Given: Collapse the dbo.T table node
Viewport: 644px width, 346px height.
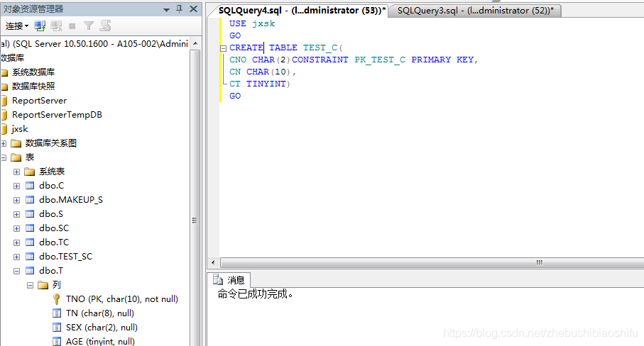Looking at the screenshot, I should coord(16,271).
